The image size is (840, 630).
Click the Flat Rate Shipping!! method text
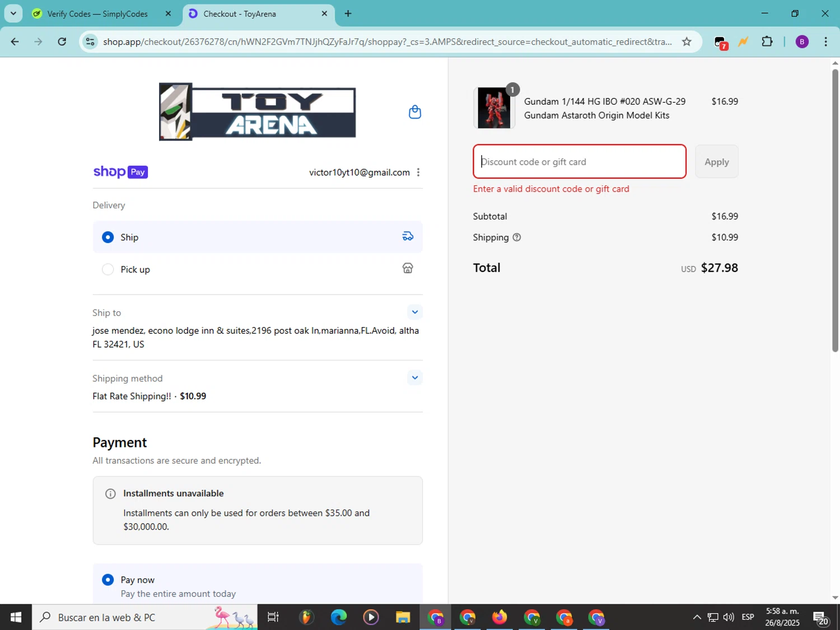click(132, 396)
